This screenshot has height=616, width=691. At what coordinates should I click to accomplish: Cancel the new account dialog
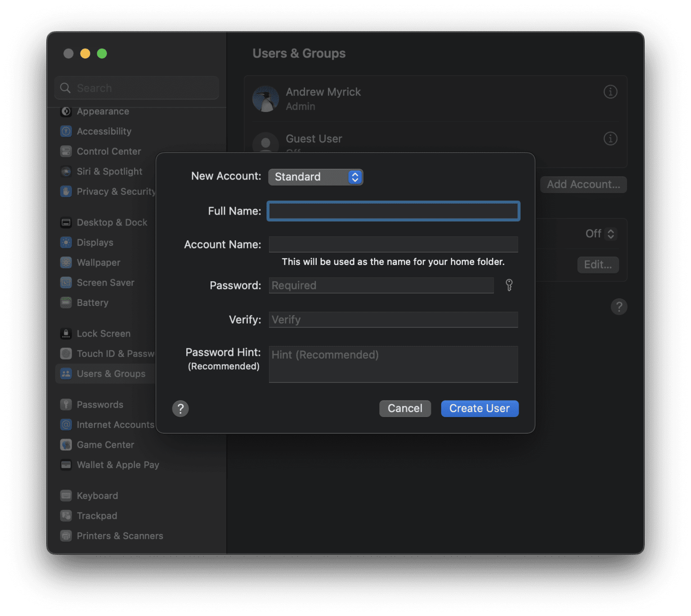point(405,409)
